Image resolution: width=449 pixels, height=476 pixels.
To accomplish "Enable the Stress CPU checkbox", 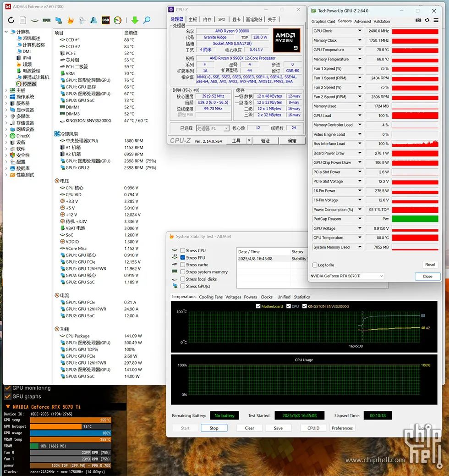I will [183, 250].
